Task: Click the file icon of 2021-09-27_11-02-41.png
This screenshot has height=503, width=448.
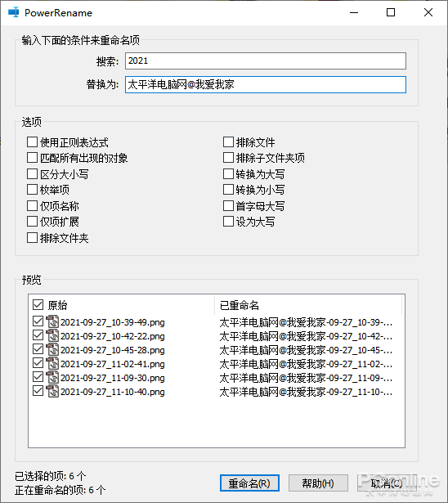Action: (52, 363)
